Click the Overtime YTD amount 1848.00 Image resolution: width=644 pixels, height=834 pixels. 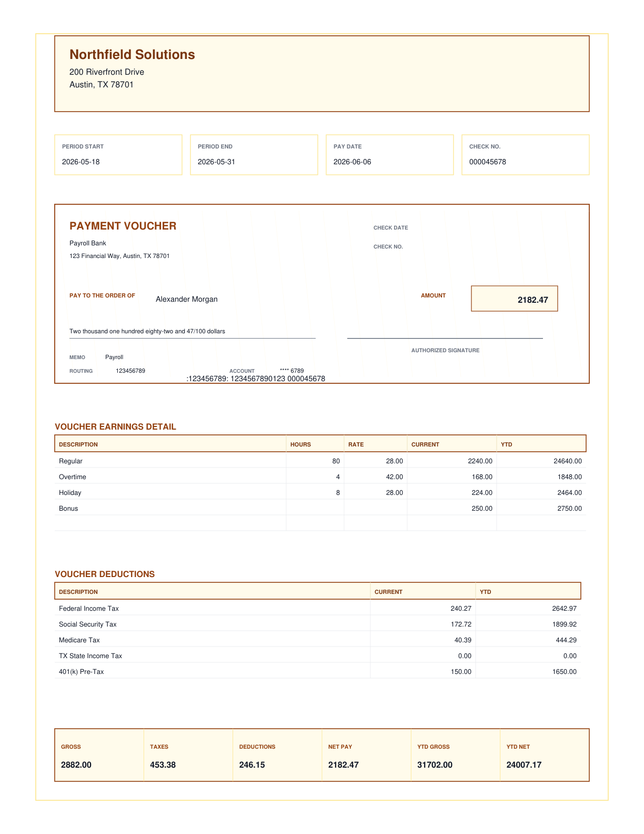569,477
